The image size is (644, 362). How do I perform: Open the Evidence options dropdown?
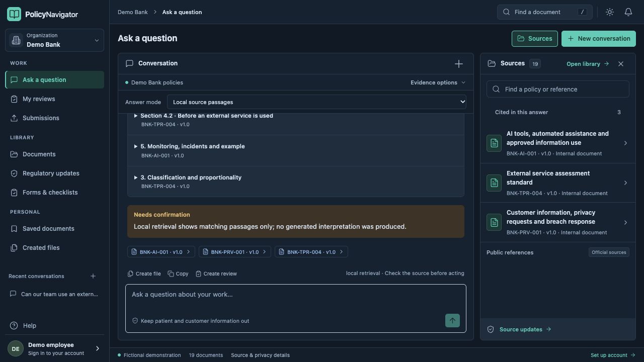pyautogui.click(x=438, y=82)
